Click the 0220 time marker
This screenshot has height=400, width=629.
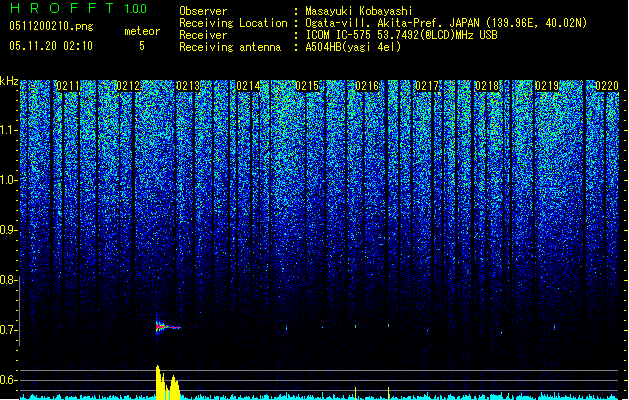pos(607,86)
